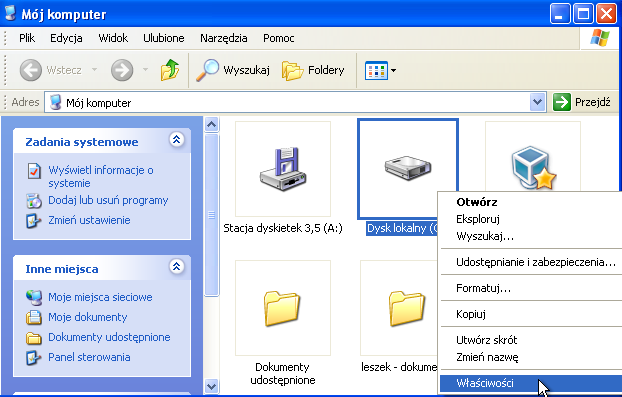Image resolution: width=622 pixels, height=397 pixels.
Task: Toggle the Foldery pane button
Action: (x=313, y=70)
